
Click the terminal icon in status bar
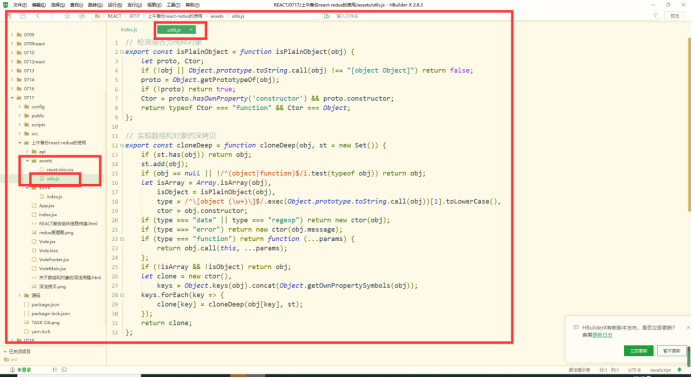[x=64, y=370]
